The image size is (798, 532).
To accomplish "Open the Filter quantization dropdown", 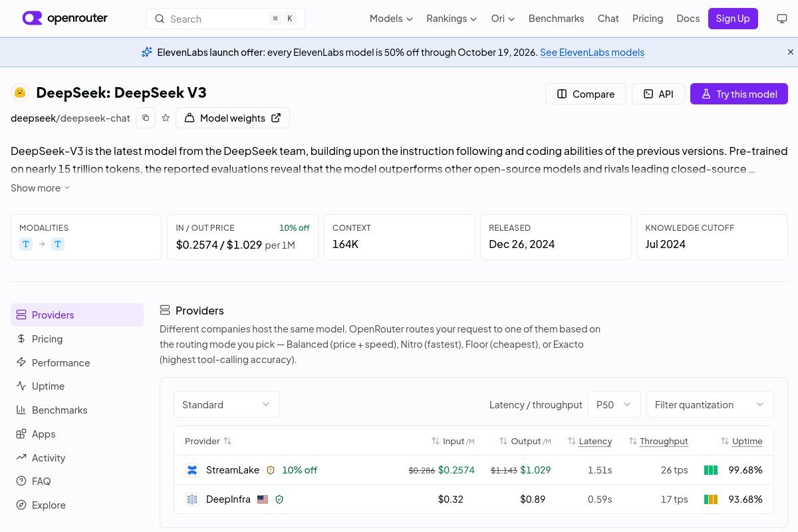I will click(710, 404).
